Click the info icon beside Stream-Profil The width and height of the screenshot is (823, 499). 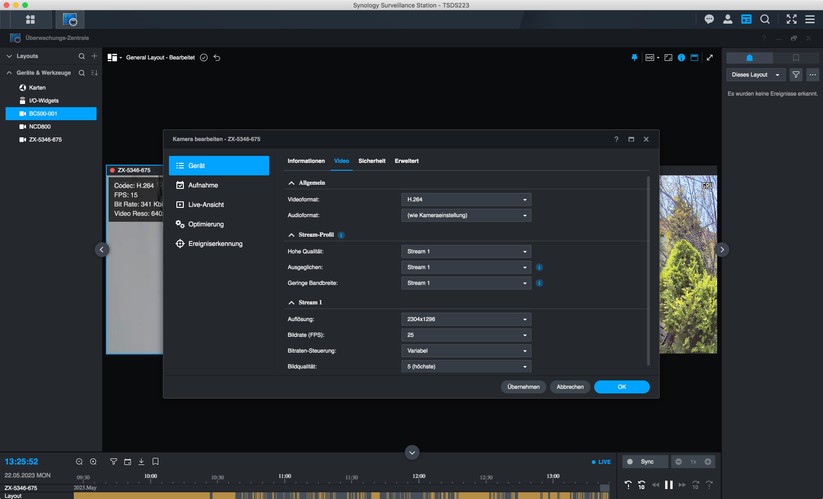(x=341, y=235)
